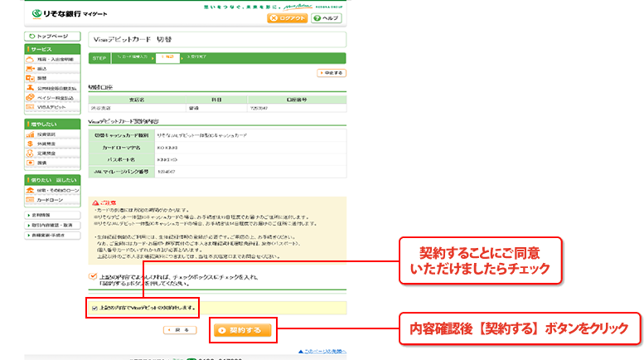The height and width of the screenshot is (360, 644).
Task: Open the ヘルプ help button
Action: 327,18
